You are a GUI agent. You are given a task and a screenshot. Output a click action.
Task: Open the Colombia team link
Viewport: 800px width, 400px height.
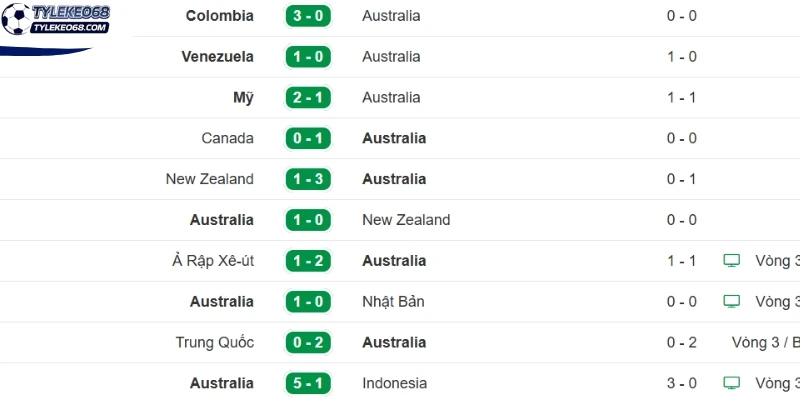[219, 16]
